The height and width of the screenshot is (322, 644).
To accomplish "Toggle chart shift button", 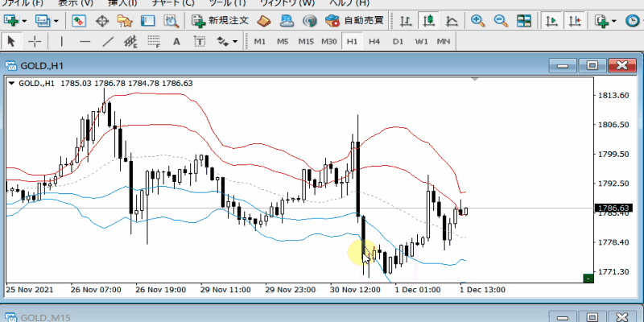I will click(x=575, y=20).
